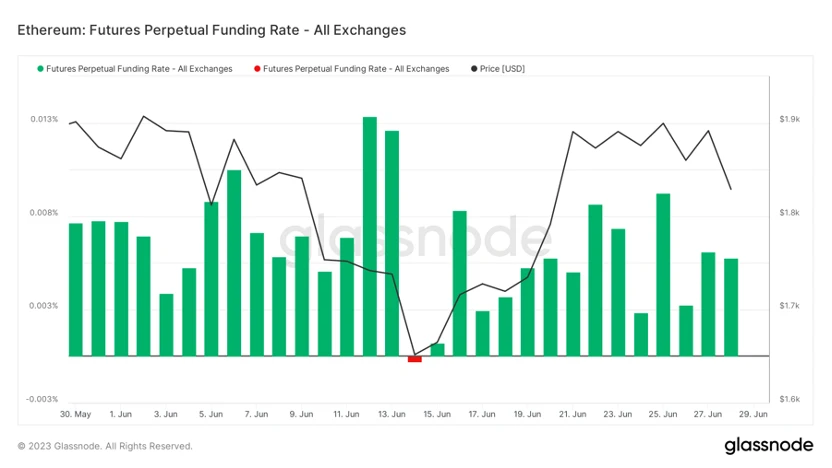Image resolution: width=832 pixels, height=468 pixels.
Task: Click the tallest green funding rate bar
Action: point(369,235)
